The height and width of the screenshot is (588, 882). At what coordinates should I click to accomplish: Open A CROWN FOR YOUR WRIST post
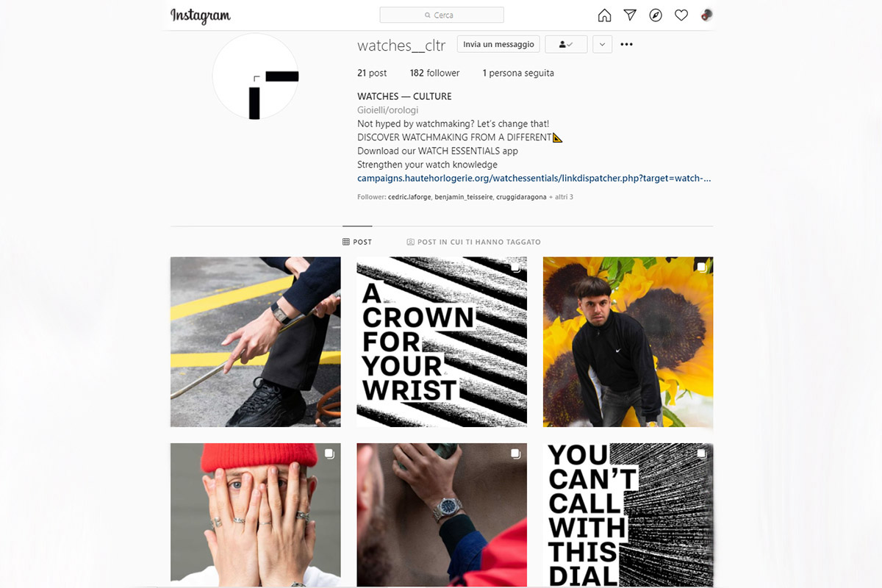[442, 342]
